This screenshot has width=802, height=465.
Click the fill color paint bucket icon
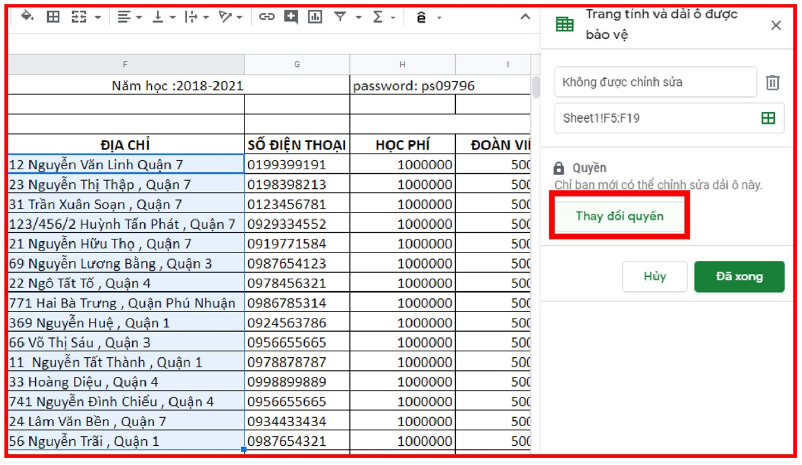point(26,17)
